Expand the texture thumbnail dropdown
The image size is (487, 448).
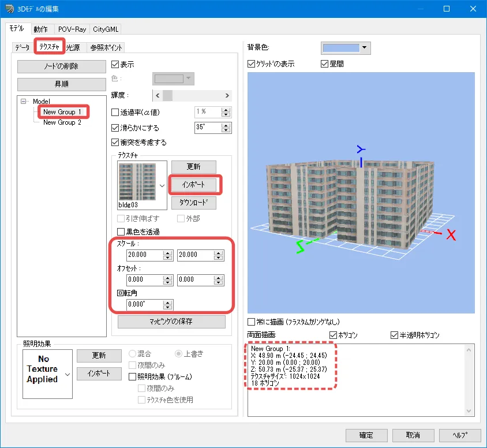162,186
